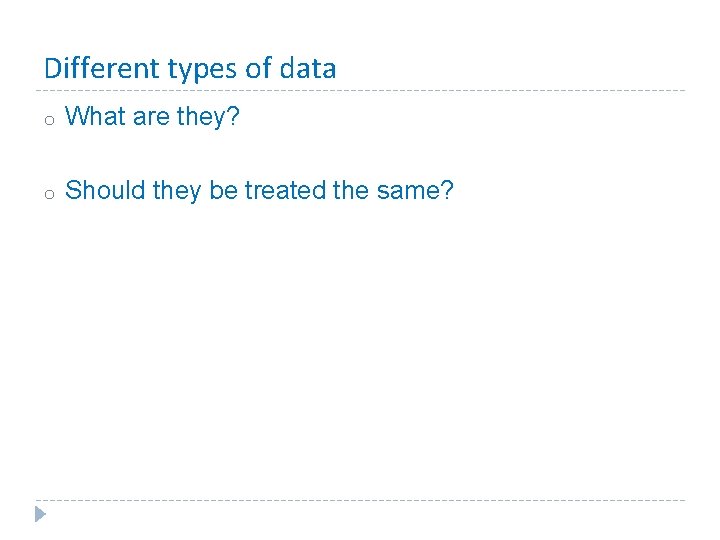Click the blue triangle arrow icon
720x540 pixels.
coord(39,515)
